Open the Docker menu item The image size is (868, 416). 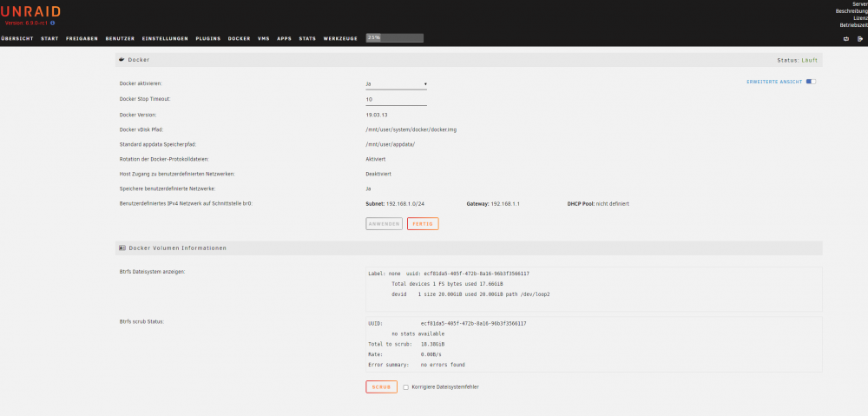click(x=240, y=39)
